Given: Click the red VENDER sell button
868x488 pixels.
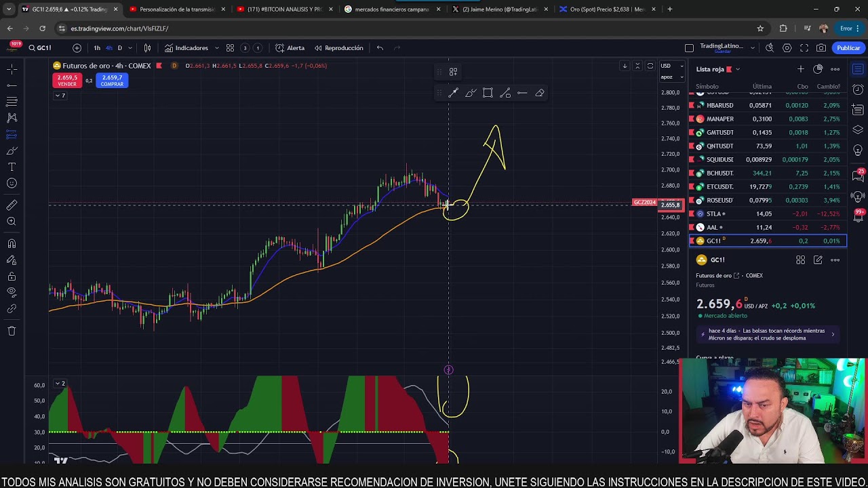Looking at the screenshot, I should (x=67, y=80).
